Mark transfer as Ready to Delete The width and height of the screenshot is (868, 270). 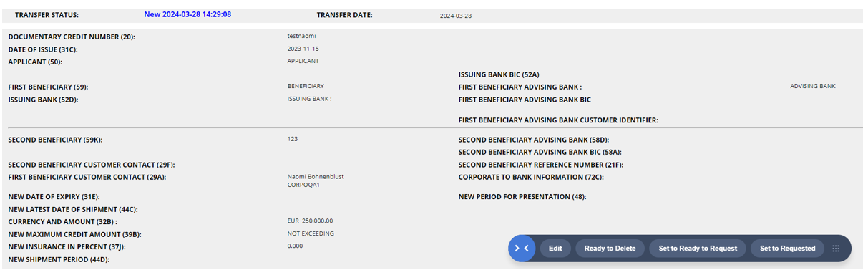coord(610,249)
